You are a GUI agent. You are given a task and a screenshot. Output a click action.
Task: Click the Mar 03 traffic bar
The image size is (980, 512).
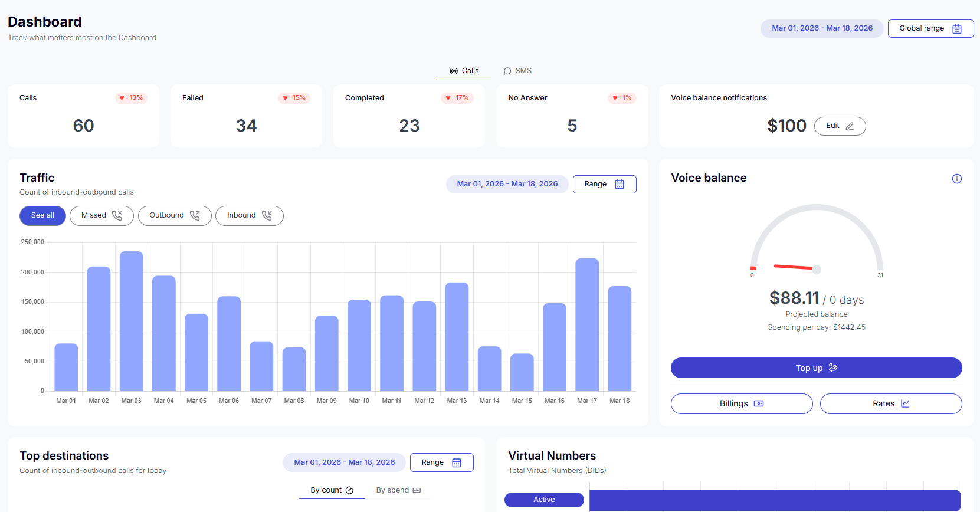(131, 321)
